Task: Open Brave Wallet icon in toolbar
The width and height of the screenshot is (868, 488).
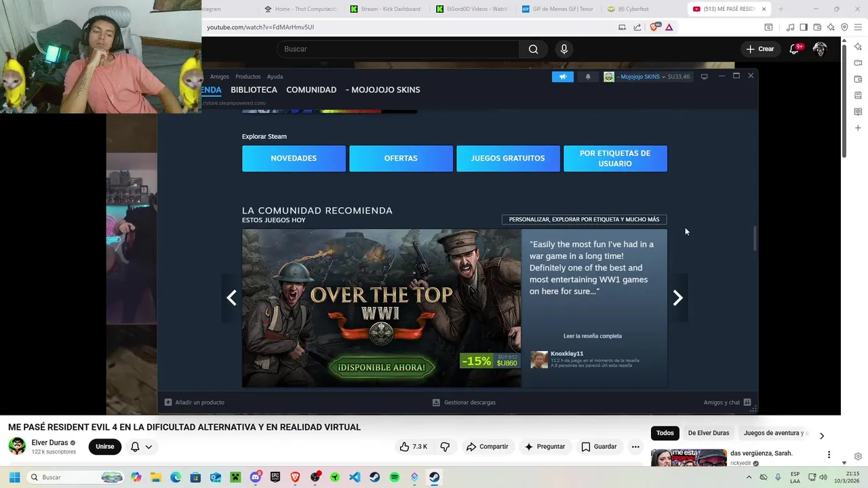Action: [817, 27]
